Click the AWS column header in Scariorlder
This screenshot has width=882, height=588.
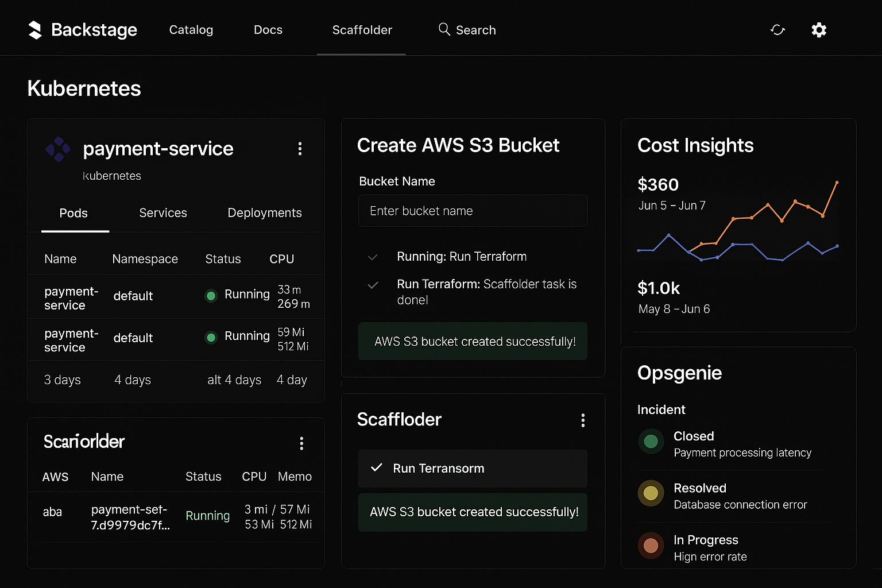55,477
